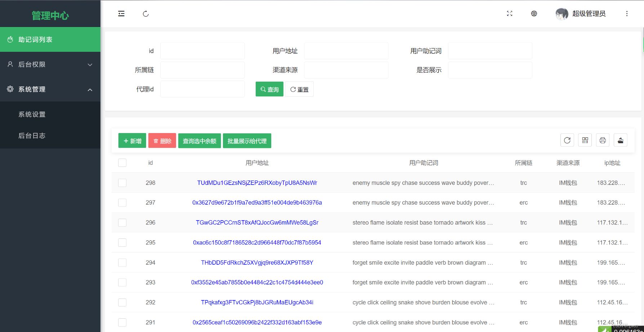Open the language globe icon

[534, 13]
